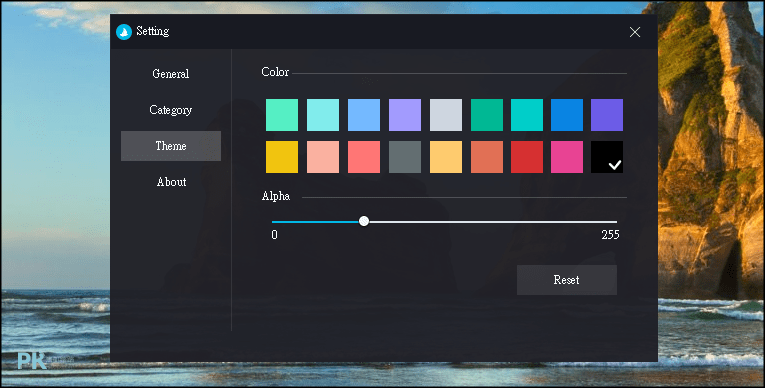Pick the light cyan color swatch
This screenshot has width=765, height=388.
(x=323, y=115)
